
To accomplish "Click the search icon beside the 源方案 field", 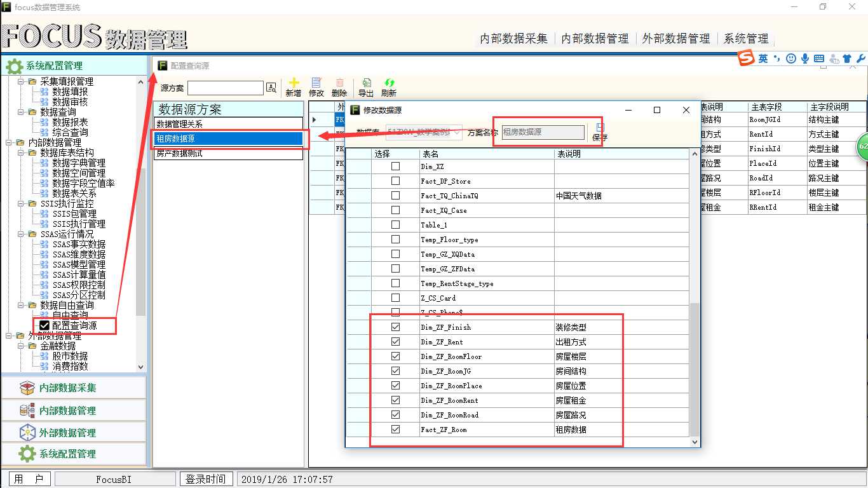I will tap(271, 88).
